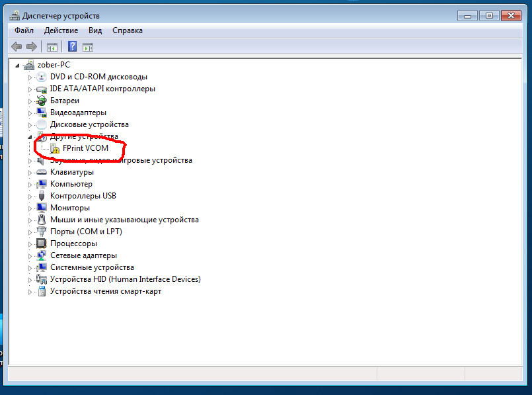Image resolution: width=532 pixels, height=395 pixels.
Task: Select Мыши и иные указывающие устройства
Action: coord(124,220)
